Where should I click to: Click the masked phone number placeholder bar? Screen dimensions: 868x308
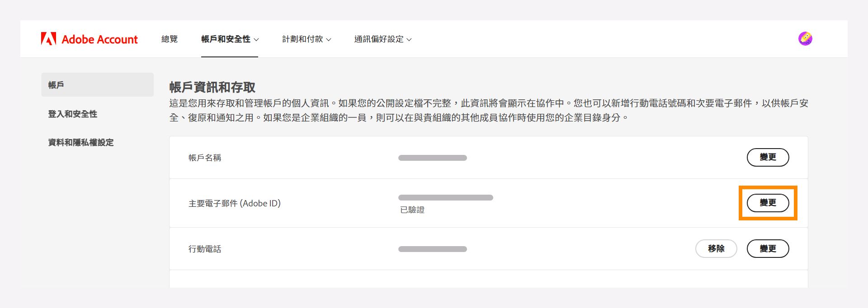click(x=432, y=248)
